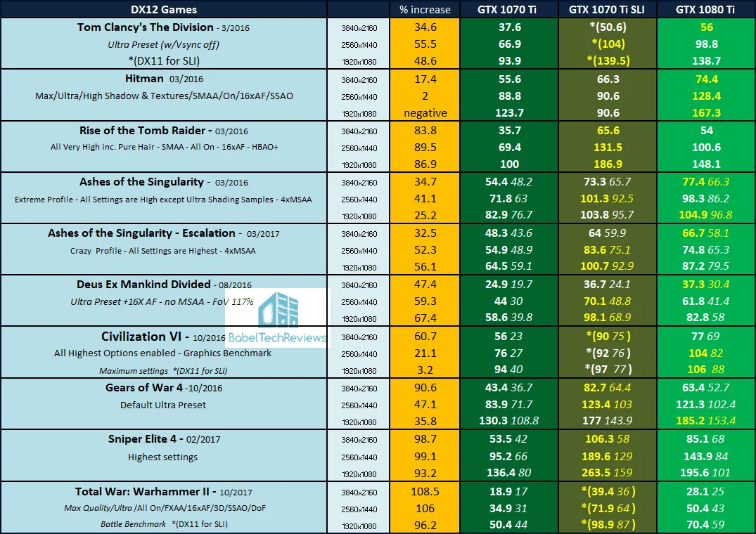756x534 pixels.
Task: Select the Default Ultra Preset settings text
Action: tap(164, 405)
